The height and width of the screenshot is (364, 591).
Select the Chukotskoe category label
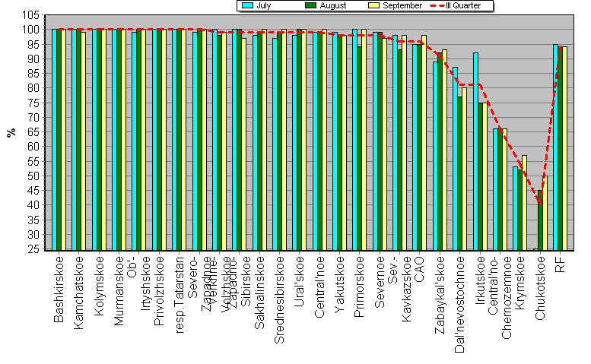pos(540,288)
